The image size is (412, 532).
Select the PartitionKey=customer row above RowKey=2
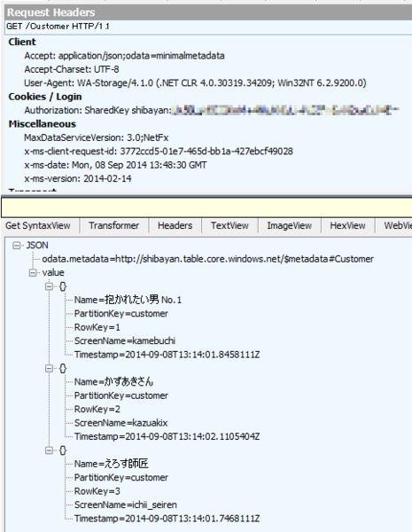click(121, 396)
